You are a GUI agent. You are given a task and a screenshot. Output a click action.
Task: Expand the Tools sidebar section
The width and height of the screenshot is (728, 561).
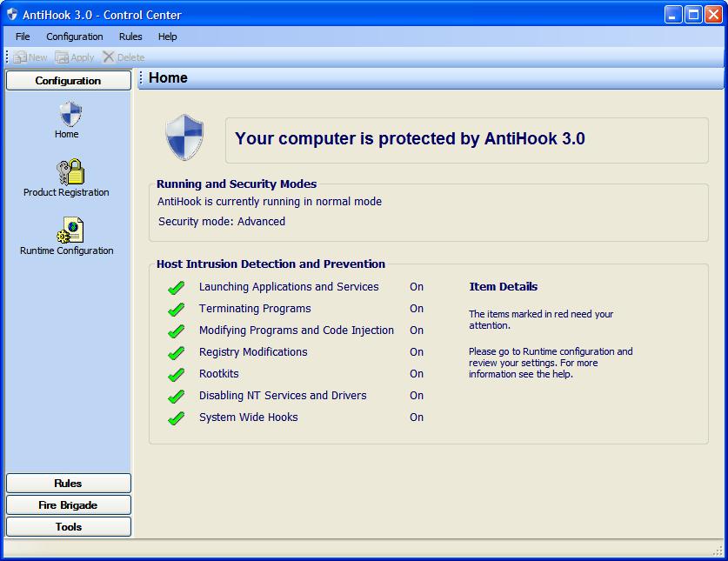coord(69,526)
